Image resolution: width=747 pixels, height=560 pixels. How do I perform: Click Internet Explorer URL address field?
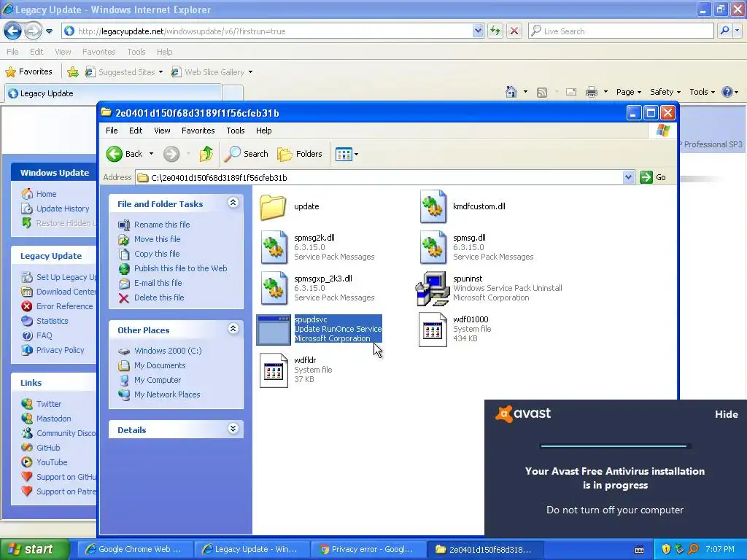pos(273,31)
